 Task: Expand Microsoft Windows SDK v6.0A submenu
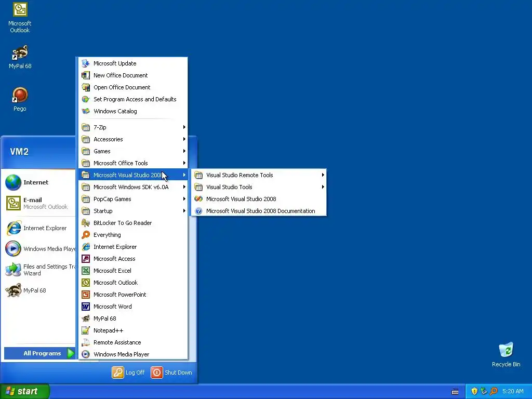click(133, 187)
